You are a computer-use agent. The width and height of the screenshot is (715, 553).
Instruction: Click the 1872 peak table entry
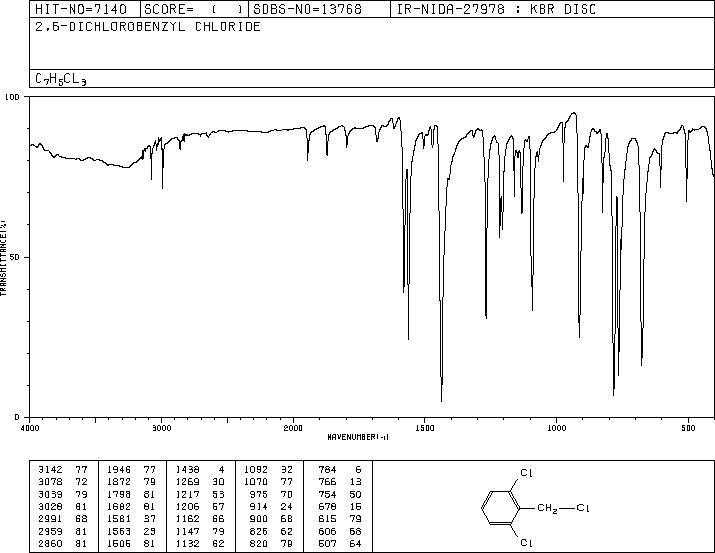pyautogui.click(x=131, y=481)
